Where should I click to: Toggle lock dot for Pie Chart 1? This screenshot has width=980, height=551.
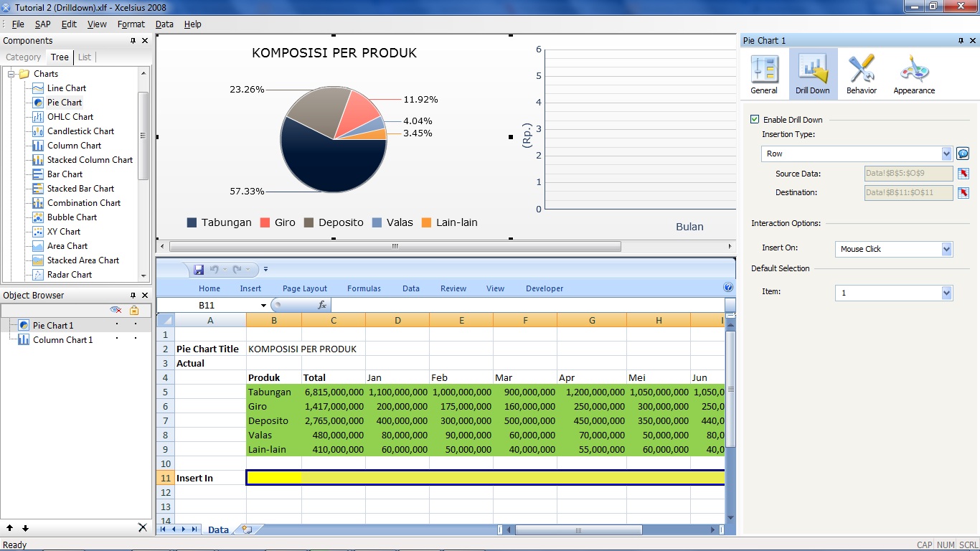(135, 325)
